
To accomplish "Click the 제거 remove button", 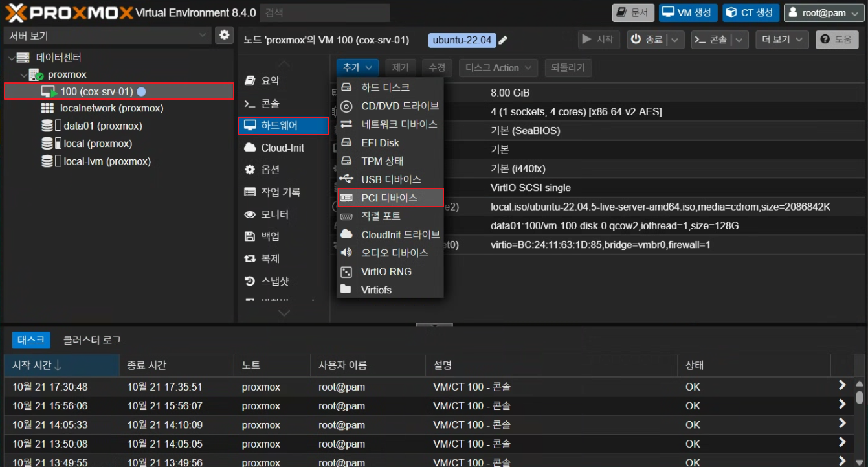I will 401,67.
